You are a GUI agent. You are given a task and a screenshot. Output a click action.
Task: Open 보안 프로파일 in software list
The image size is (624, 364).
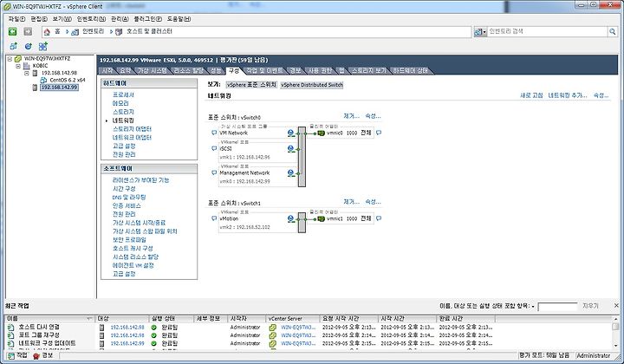point(129,239)
